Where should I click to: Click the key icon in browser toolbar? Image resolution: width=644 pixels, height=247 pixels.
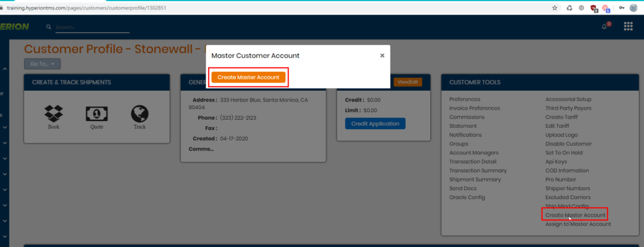[x=622, y=8]
